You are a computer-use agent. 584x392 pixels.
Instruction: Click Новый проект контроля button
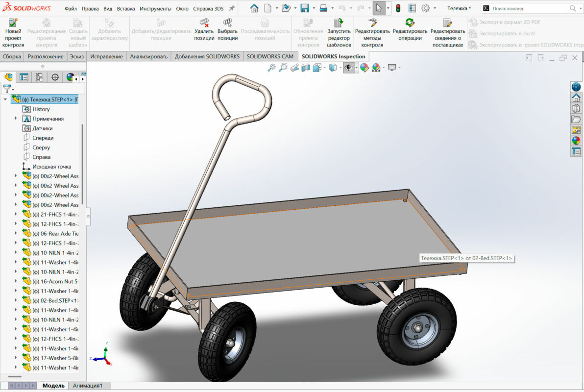pyautogui.click(x=13, y=32)
